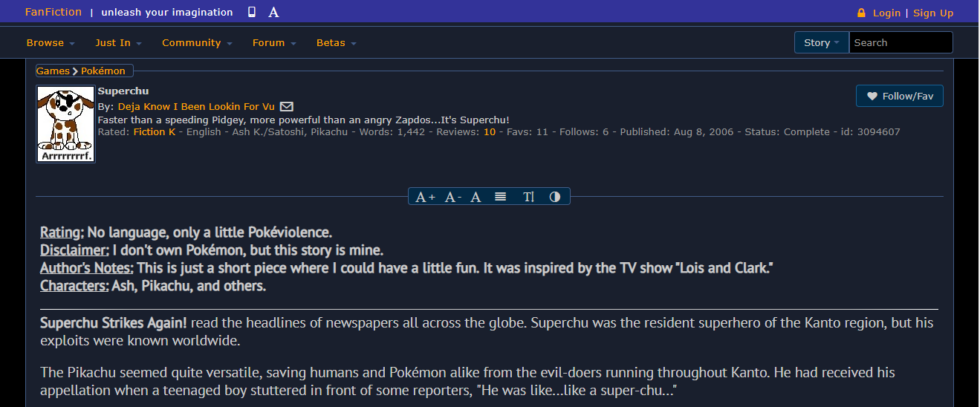Screen dimensions: 980x407
Task: Click the spotted dog story cover thumbnail
Action: [x=66, y=124]
